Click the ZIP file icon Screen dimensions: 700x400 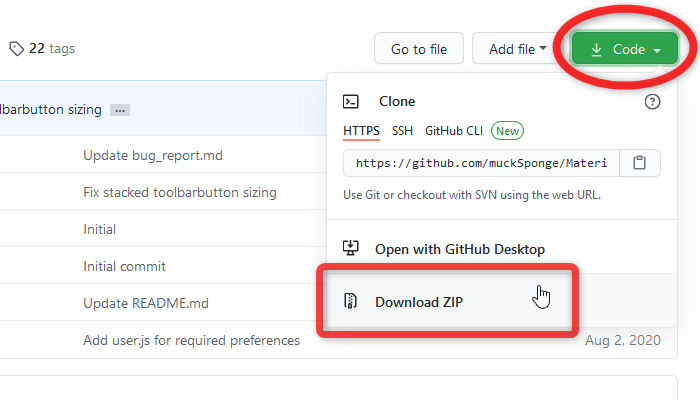(x=350, y=301)
